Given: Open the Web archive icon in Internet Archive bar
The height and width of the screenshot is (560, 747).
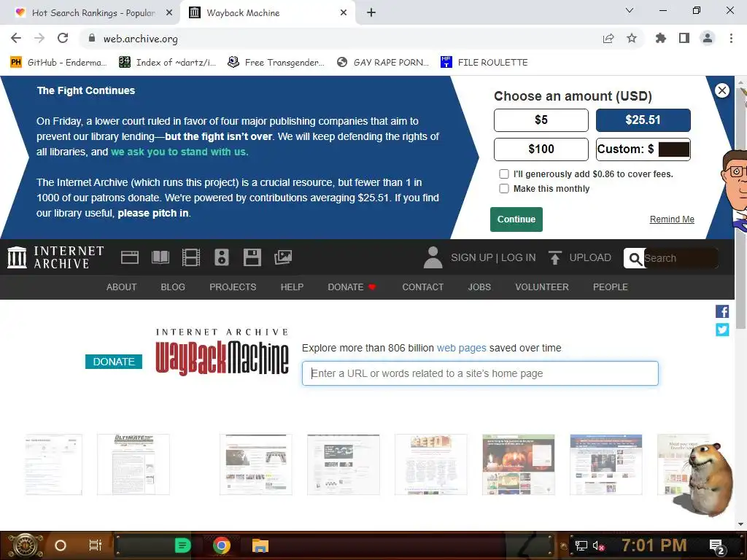Looking at the screenshot, I should [130, 257].
